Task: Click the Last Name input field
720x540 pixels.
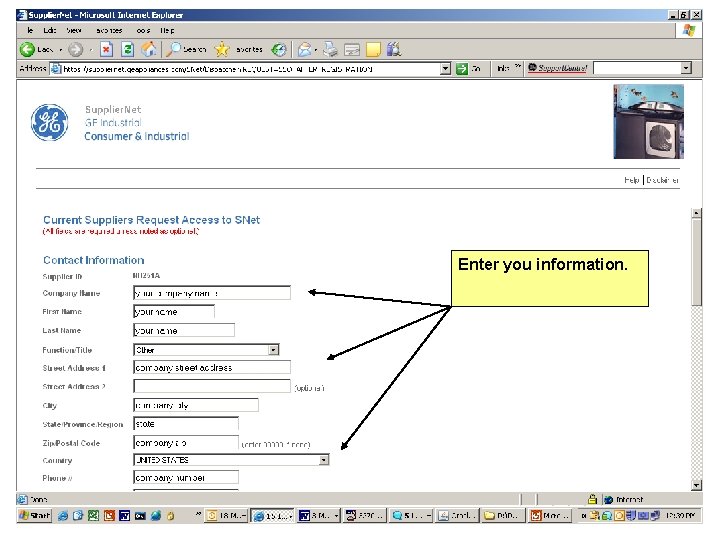Action: click(184, 330)
